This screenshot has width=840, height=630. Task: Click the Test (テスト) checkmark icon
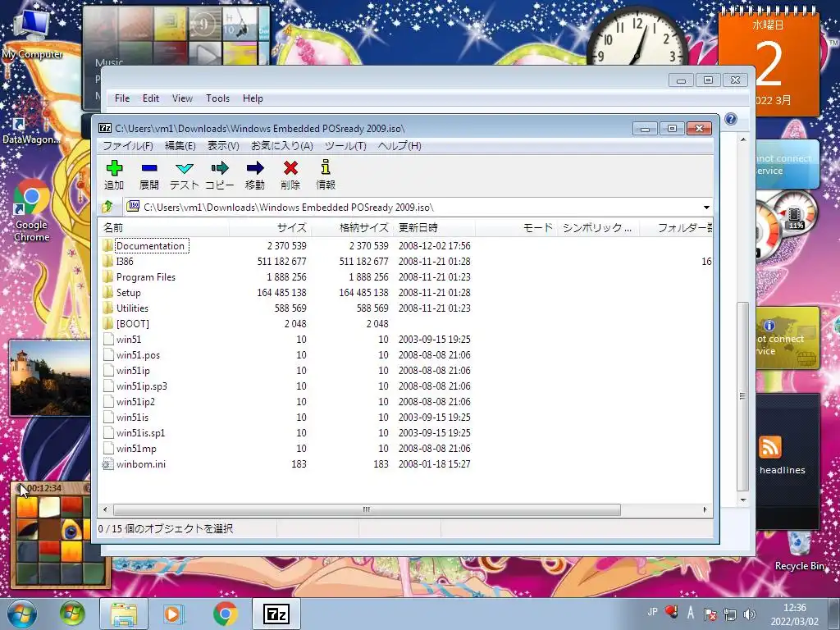click(x=185, y=168)
